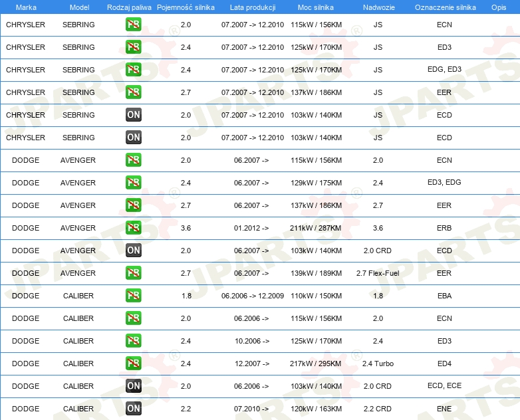Click power cell '110kW / 150KM'

click(316, 296)
